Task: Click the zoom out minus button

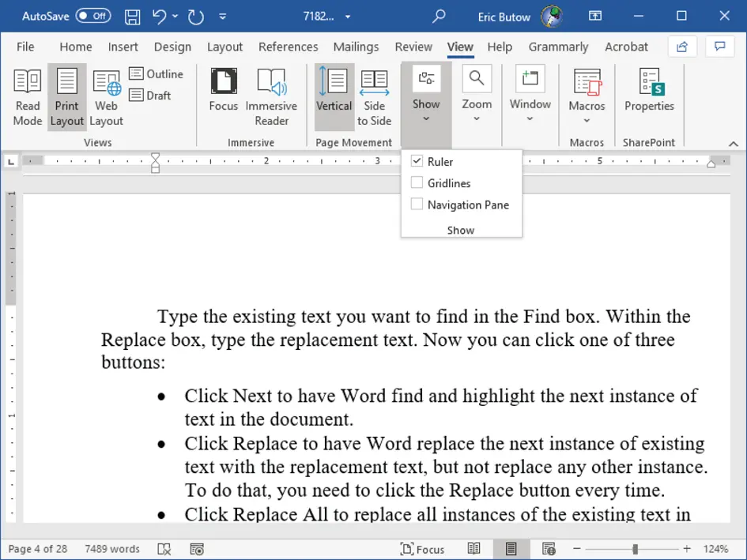Action: tap(576, 549)
